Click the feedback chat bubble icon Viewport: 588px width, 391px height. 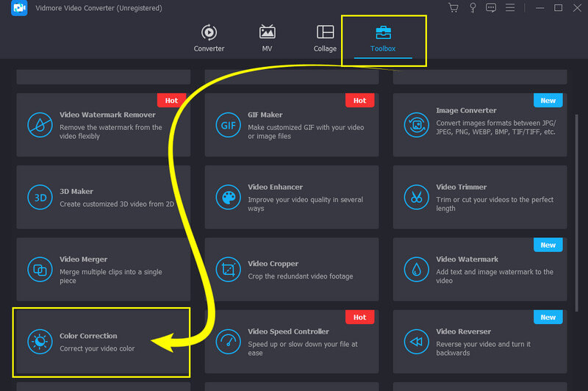[491, 8]
